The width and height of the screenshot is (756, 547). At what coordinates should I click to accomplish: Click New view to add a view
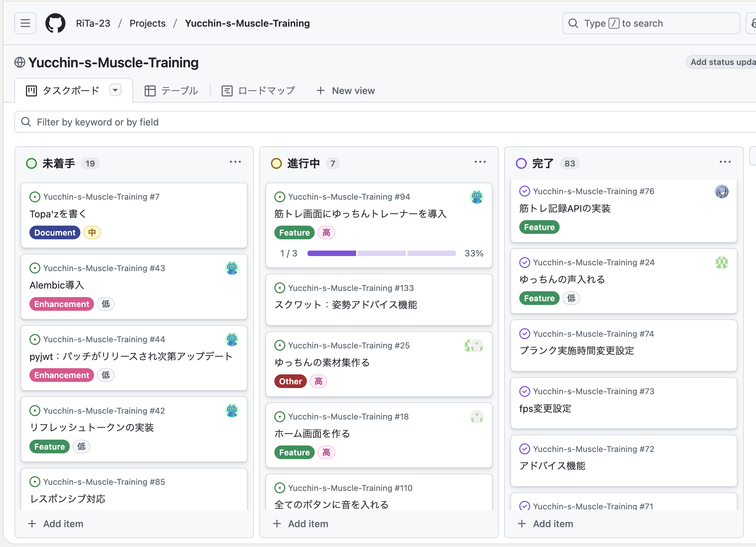[346, 91]
